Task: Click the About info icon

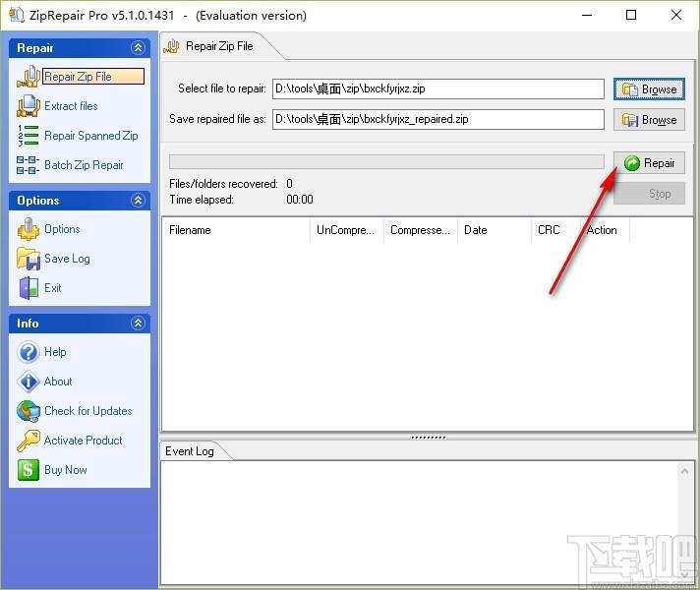Action: pos(29,382)
